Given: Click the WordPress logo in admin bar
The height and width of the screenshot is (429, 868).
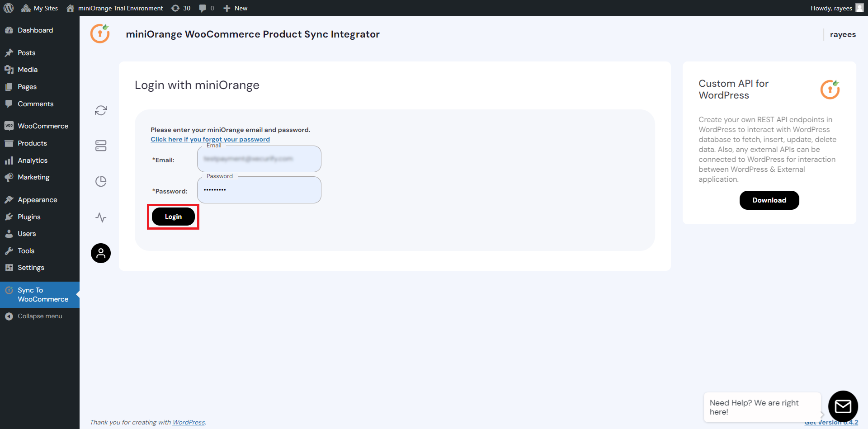Looking at the screenshot, I should coord(9,8).
